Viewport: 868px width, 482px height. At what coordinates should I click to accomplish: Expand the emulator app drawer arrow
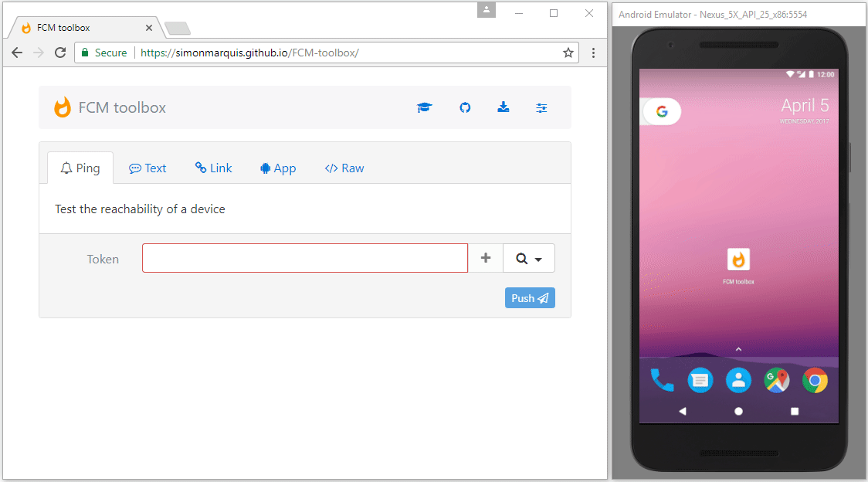tap(738, 349)
